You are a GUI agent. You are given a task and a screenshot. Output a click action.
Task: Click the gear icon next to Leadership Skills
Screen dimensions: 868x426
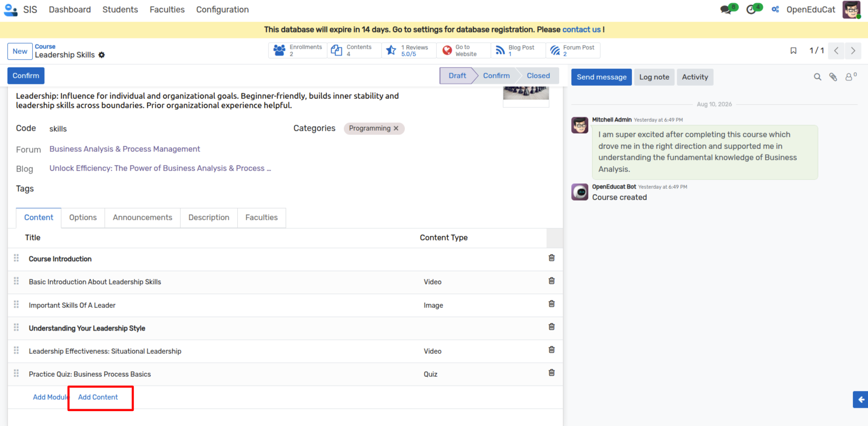coord(101,55)
